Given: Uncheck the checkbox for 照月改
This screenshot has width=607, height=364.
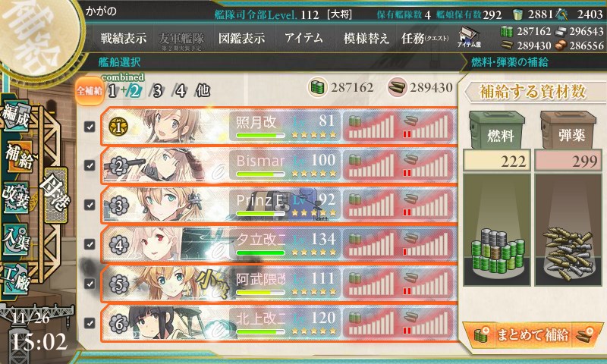Looking at the screenshot, I should 90,127.
